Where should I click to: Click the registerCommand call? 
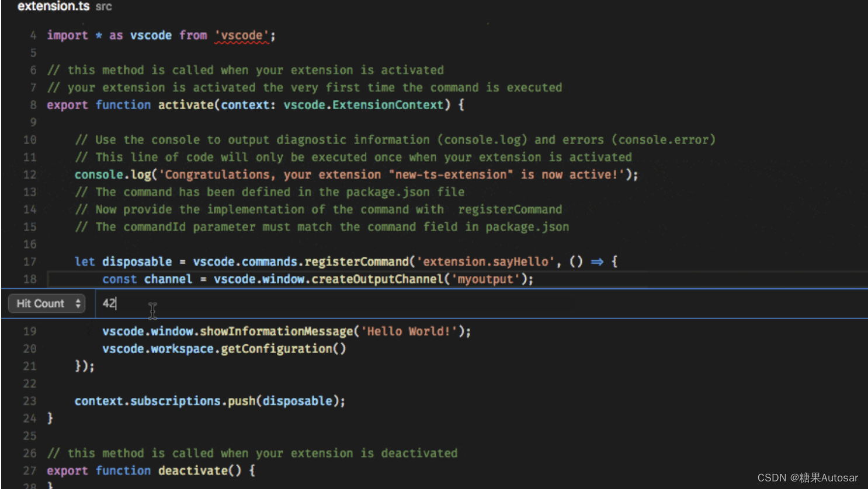(x=356, y=262)
